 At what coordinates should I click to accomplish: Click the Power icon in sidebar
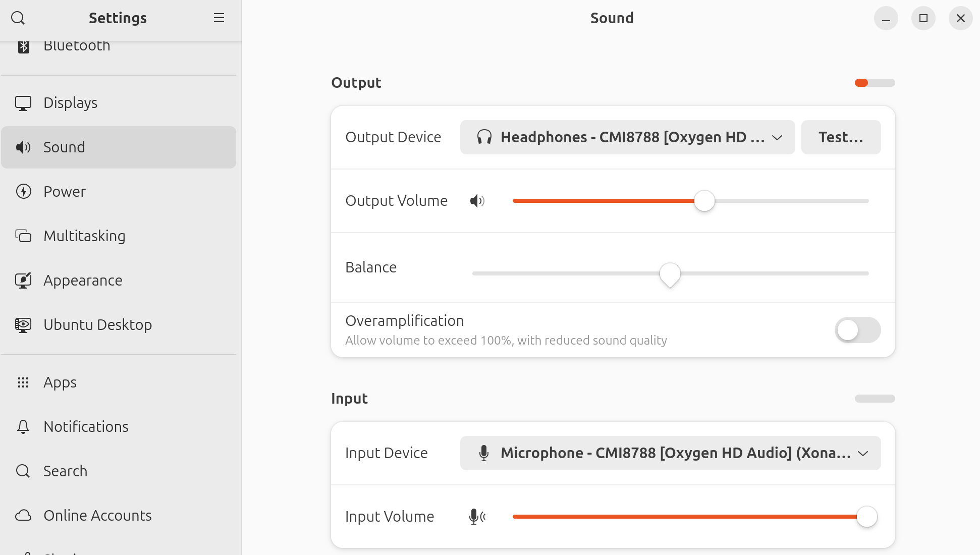tap(23, 192)
